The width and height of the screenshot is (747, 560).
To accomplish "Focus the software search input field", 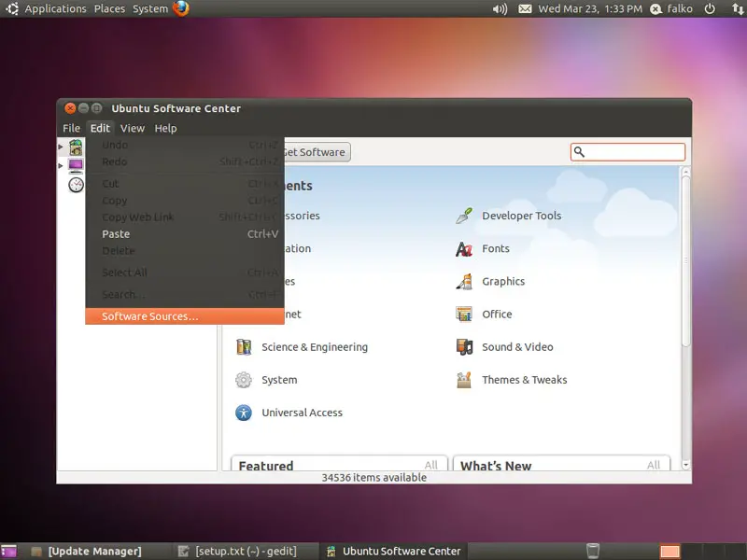I will (x=627, y=152).
